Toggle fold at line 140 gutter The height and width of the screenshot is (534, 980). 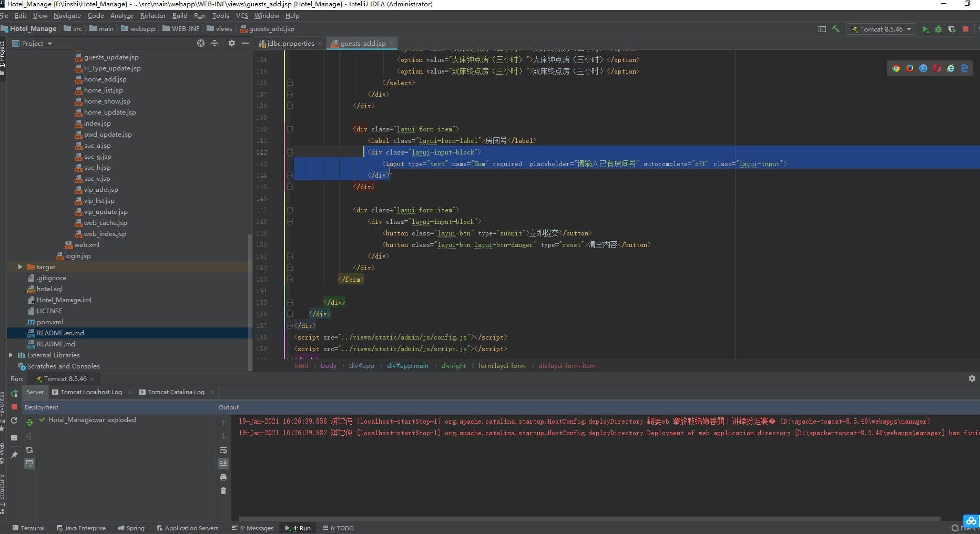[x=290, y=129]
